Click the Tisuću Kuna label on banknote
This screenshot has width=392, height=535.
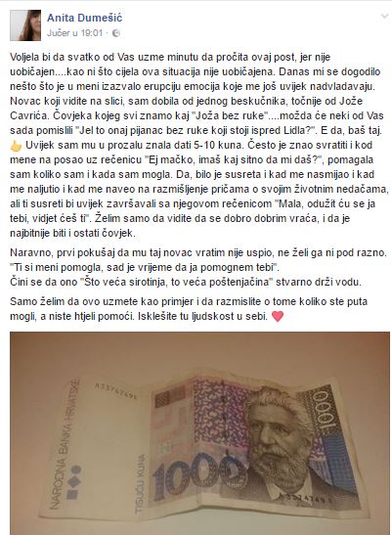(x=140, y=484)
